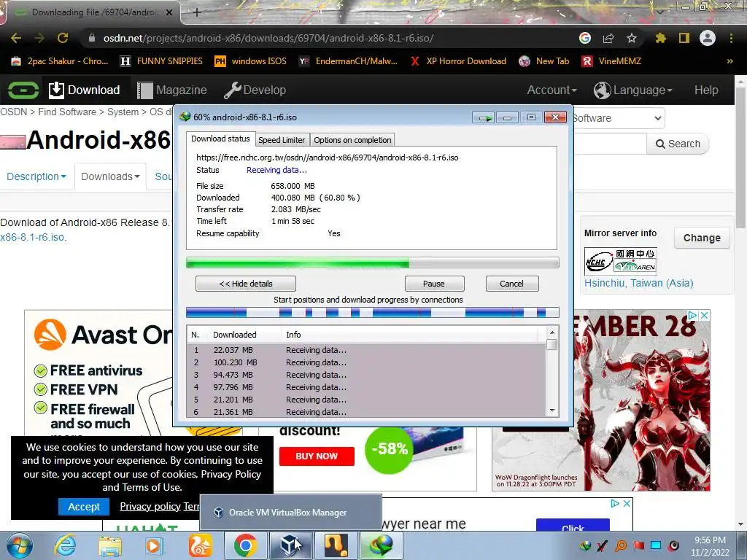Click the Change mirror button
747x560 pixels.
tap(702, 238)
